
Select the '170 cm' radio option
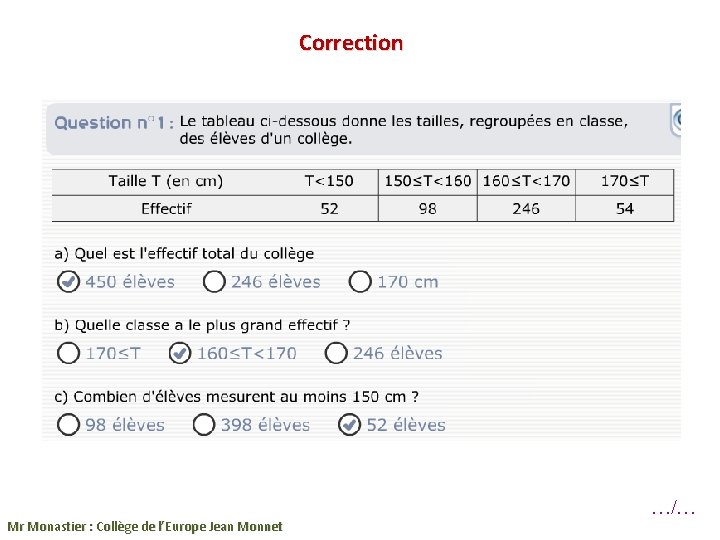point(360,282)
